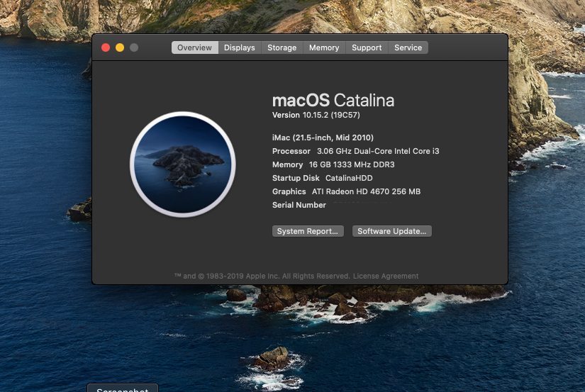Click the 3.06 GHz Dual-Core Intel Core i3 value

coord(378,151)
